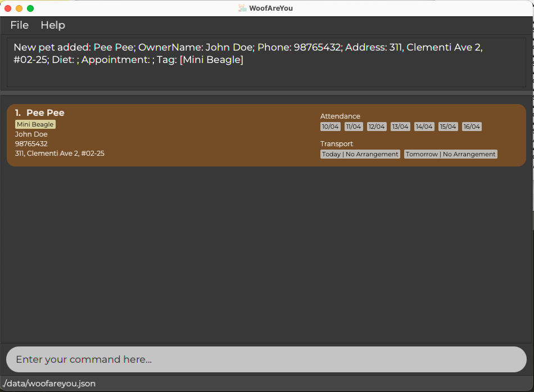The width and height of the screenshot is (534, 392).
Task: Click the Mini Beagle tag
Action: pyautogui.click(x=35, y=124)
